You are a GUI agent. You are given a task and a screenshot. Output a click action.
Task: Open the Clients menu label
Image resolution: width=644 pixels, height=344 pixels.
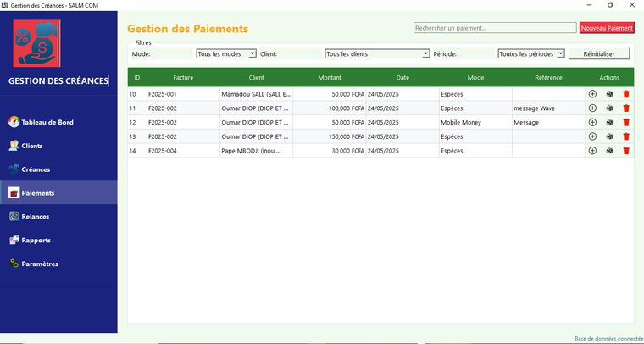[x=32, y=146]
